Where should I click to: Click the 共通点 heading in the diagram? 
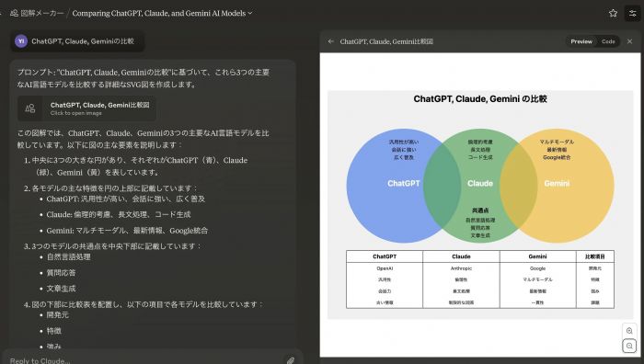pos(479,210)
